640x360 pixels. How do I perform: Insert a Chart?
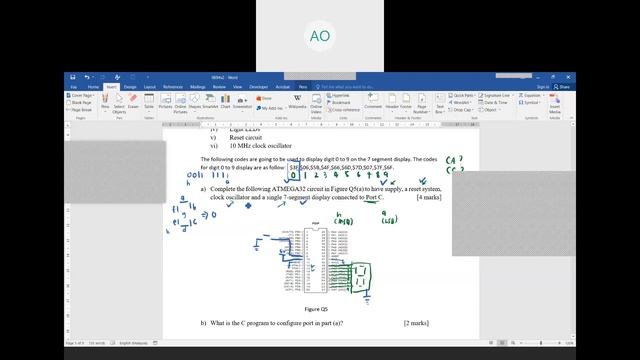225,101
